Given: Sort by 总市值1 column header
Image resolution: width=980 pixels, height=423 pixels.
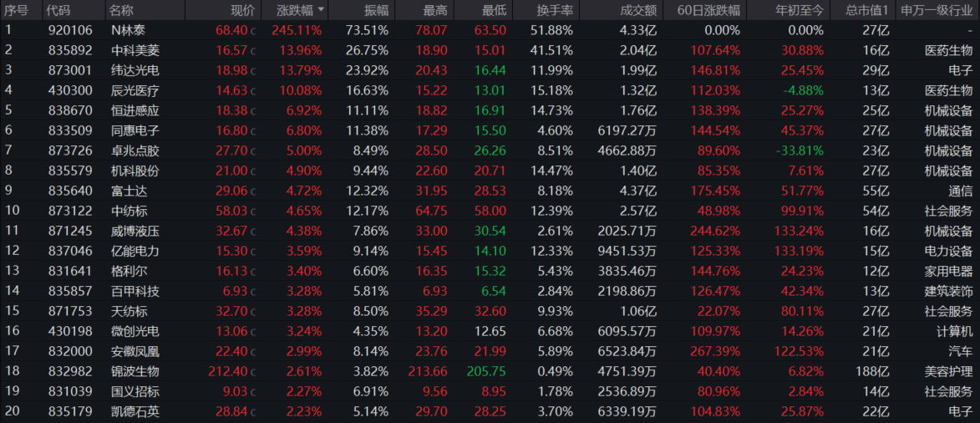Looking at the screenshot, I should (x=867, y=10).
